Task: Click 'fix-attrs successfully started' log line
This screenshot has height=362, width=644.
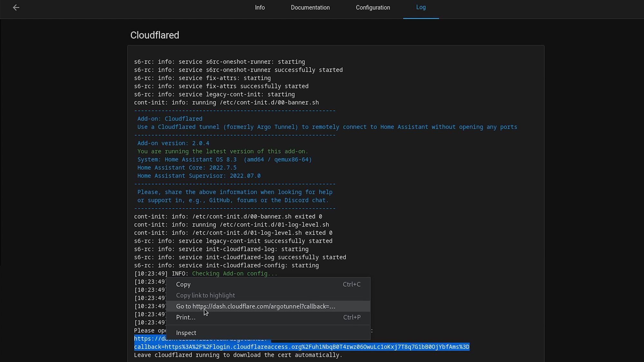Action: point(221,86)
